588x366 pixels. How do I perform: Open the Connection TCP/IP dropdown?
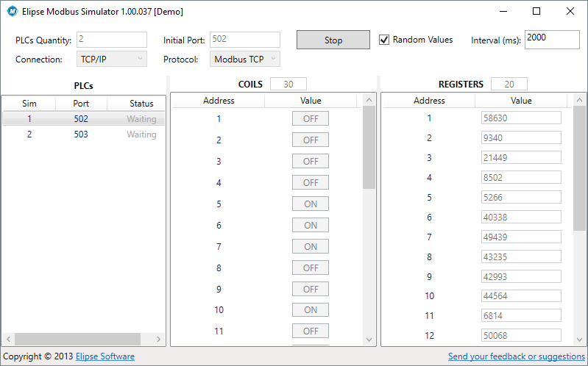pos(111,60)
